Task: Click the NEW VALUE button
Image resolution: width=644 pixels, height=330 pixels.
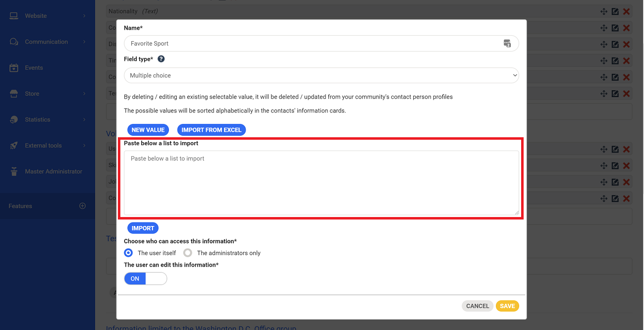Action: [x=148, y=129]
